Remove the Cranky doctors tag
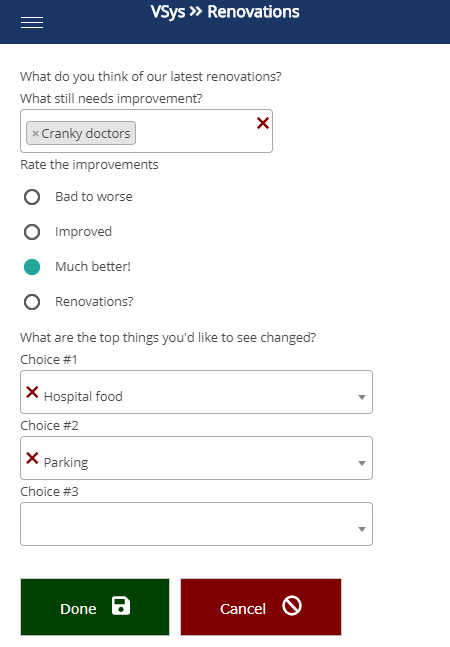 35,134
